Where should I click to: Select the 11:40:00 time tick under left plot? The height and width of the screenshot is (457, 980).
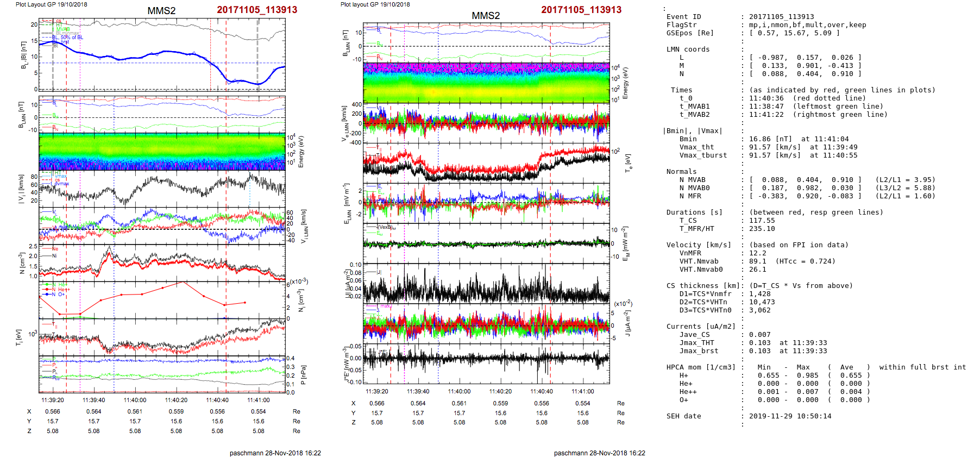(135, 400)
